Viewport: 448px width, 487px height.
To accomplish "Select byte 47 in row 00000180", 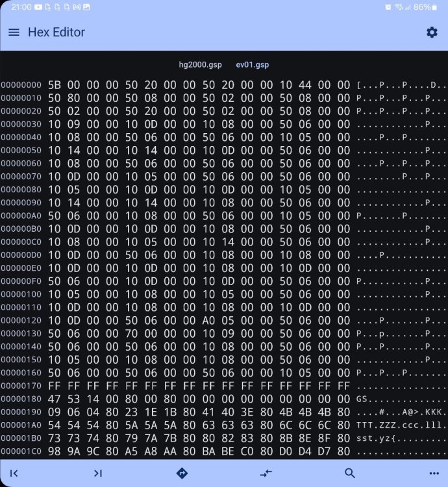I will click(55, 399).
